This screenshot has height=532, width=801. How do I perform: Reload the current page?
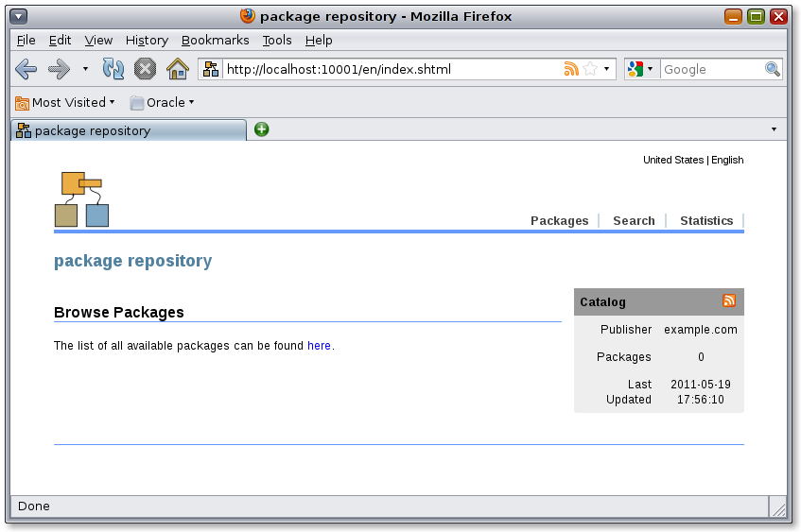[x=113, y=69]
